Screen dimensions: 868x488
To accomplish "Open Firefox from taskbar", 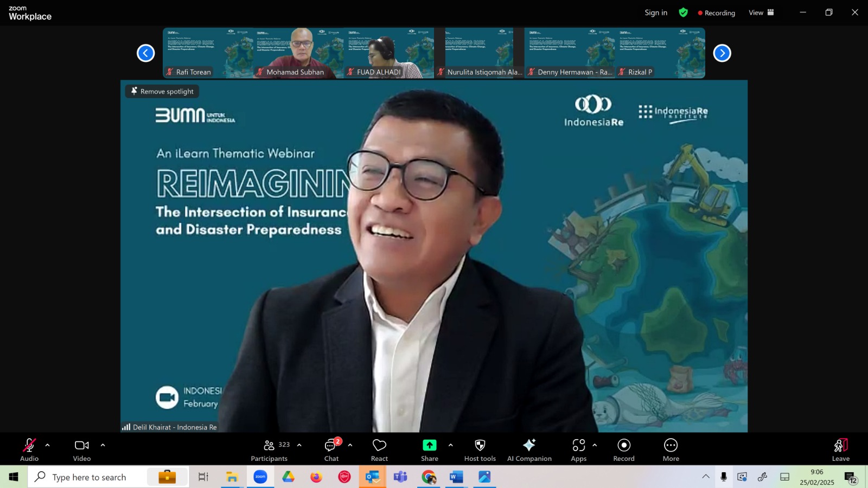I will (x=316, y=477).
